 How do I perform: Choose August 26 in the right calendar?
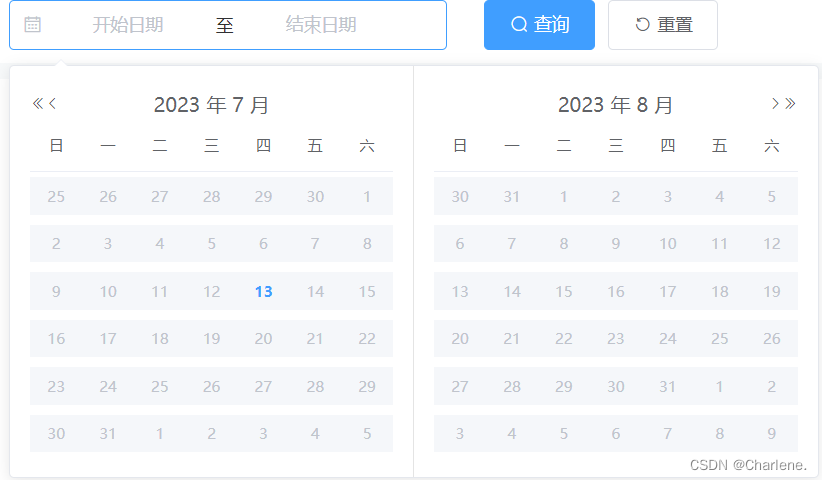click(x=772, y=339)
